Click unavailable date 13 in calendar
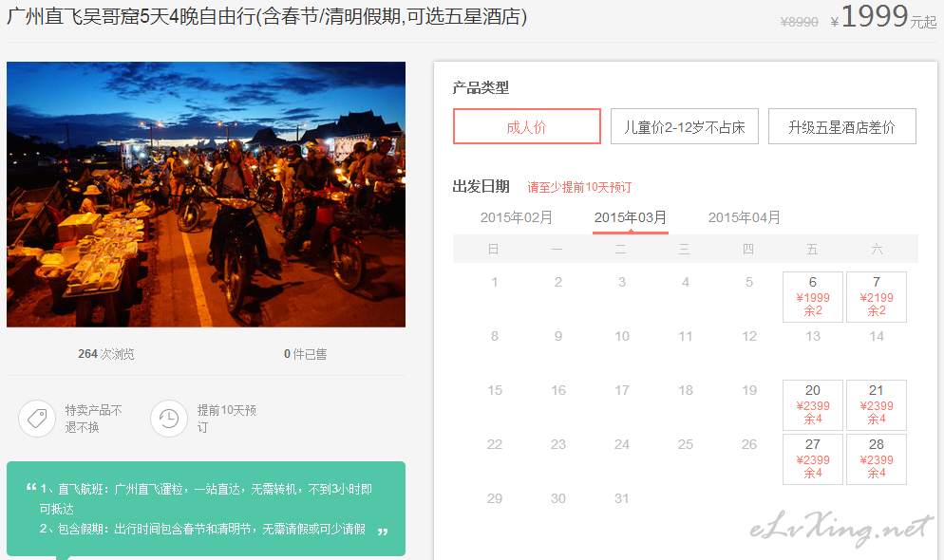Viewport: 944px width, 560px height. pyautogui.click(x=813, y=336)
